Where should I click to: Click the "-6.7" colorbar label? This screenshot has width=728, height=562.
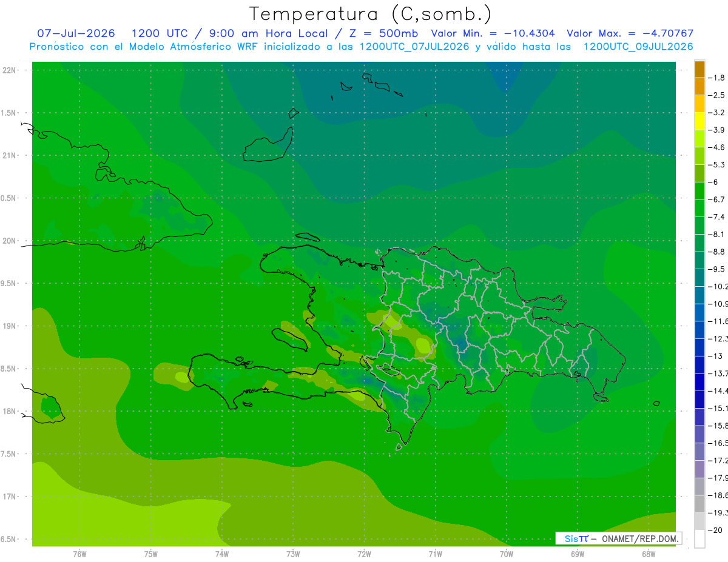[x=716, y=199]
